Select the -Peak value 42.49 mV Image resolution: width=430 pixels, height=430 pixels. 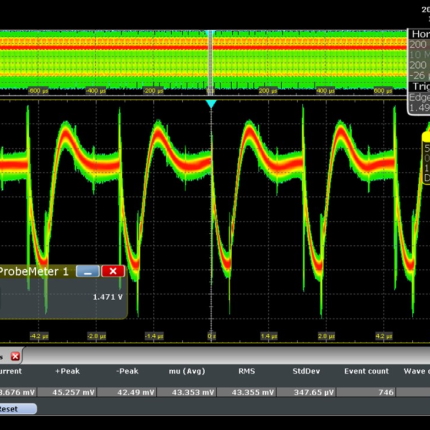[x=127, y=392]
